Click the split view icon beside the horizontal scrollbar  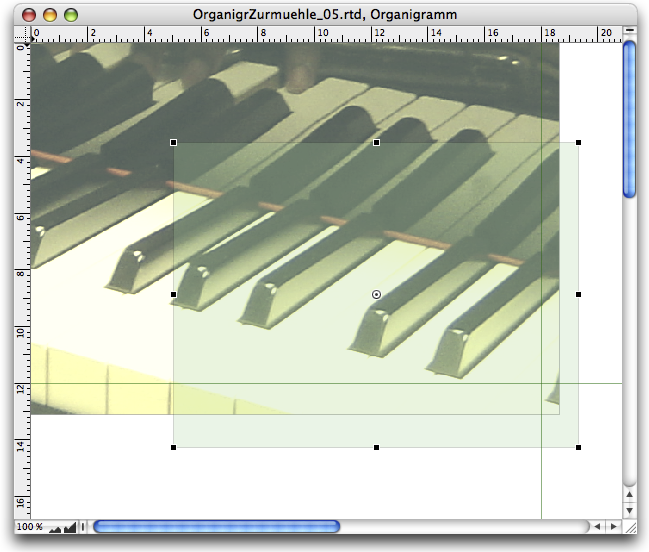84,526
